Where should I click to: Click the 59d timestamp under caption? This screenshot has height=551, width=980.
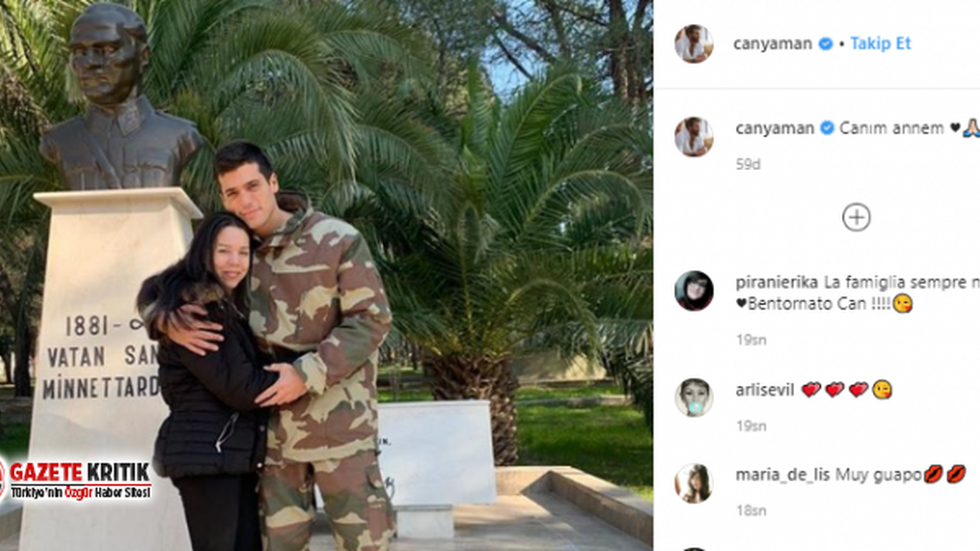(x=748, y=165)
